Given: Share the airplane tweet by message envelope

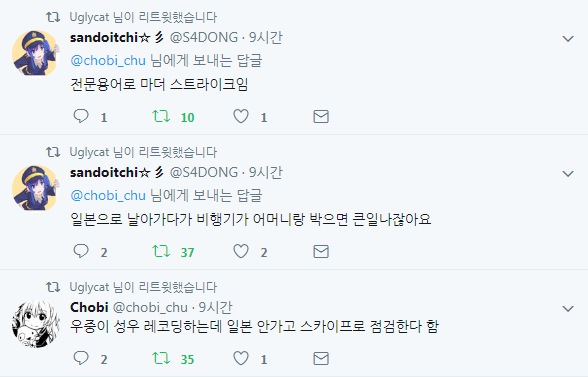Looking at the screenshot, I should tap(321, 252).
